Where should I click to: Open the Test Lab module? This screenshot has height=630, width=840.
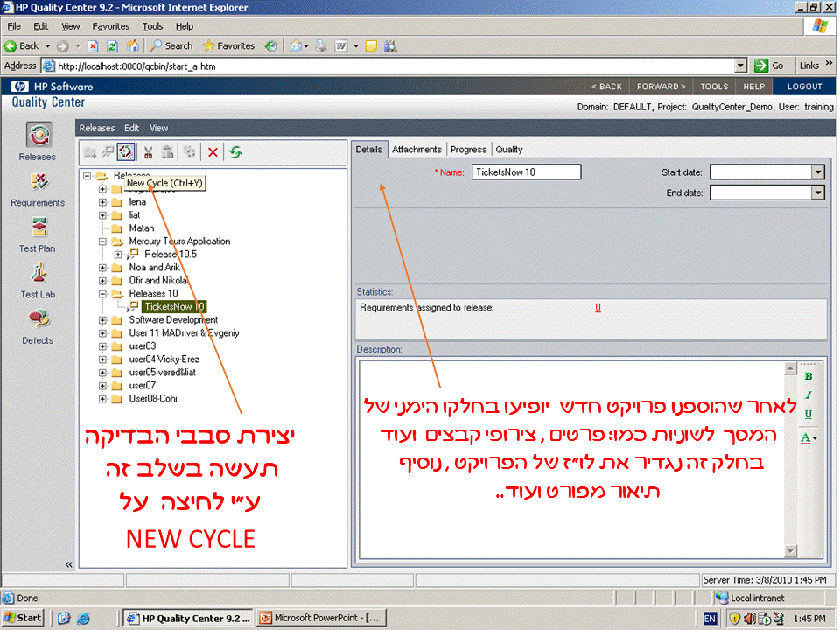[x=38, y=281]
